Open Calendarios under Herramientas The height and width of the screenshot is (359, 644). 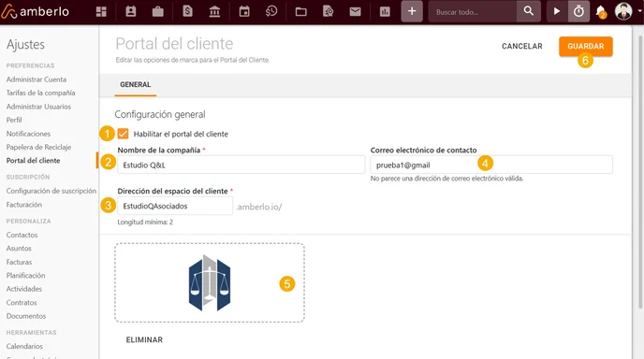tap(24, 346)
